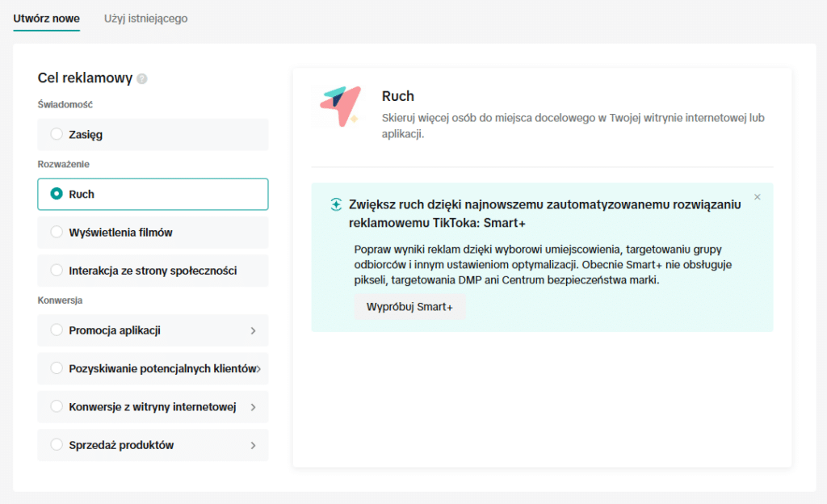Image resolution: width=827 pixels, height=504 pixels.
Task: Select the Ruch radio button
Action: (x=57, y=194)
